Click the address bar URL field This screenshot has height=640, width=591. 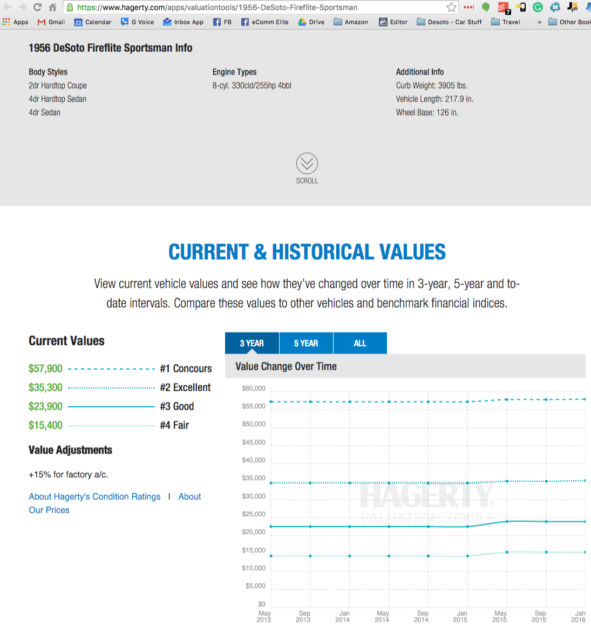coord(257,7)
